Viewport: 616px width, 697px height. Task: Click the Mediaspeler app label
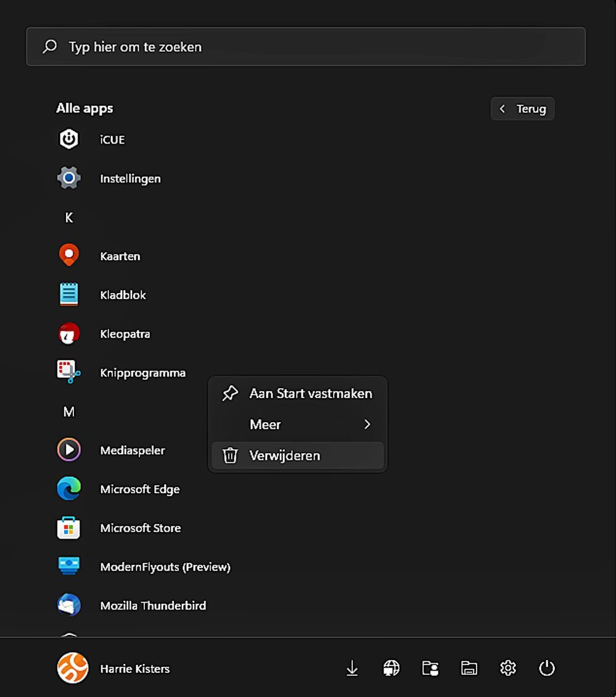pos(133,450)
